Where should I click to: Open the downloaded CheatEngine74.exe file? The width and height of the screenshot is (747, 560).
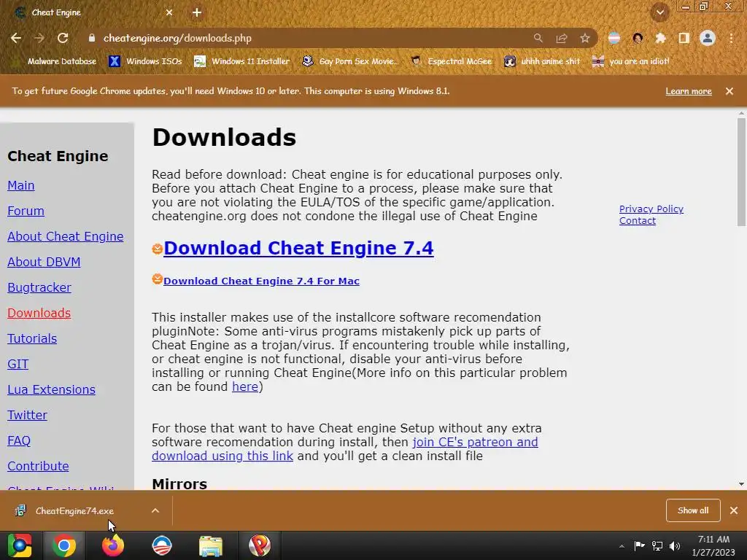(x=74, y=511)
